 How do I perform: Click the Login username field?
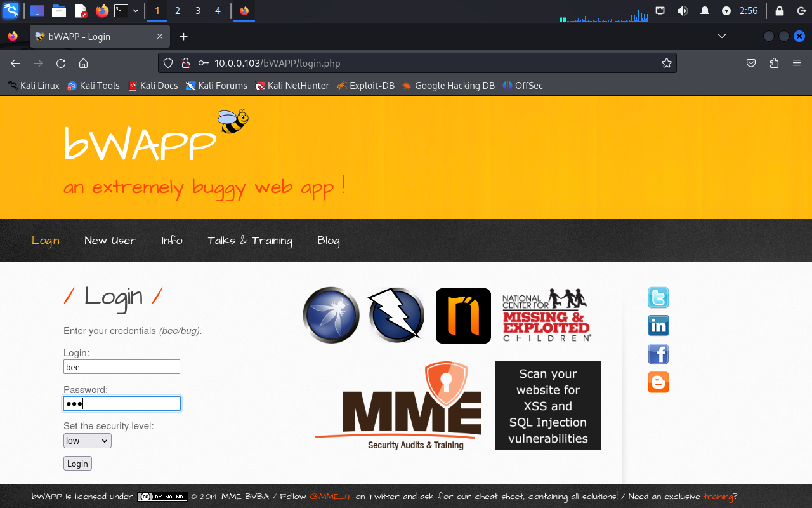(x=122, y=367)
